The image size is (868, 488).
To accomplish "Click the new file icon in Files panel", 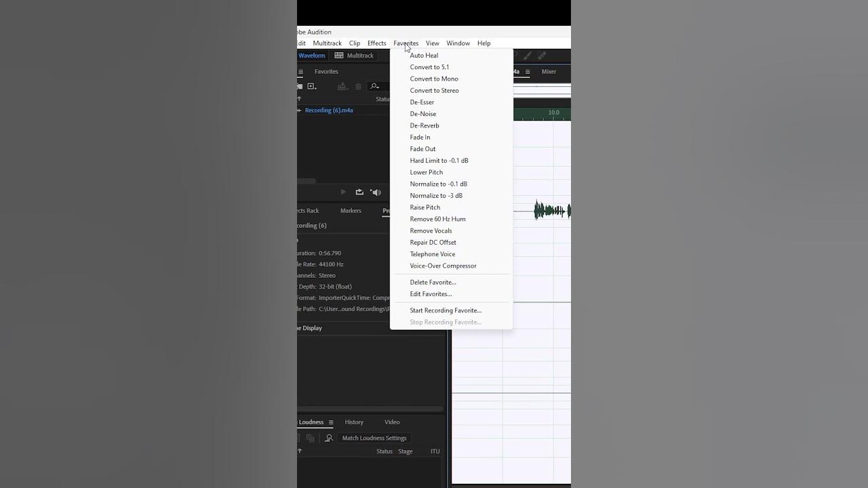I will point(312,86).
